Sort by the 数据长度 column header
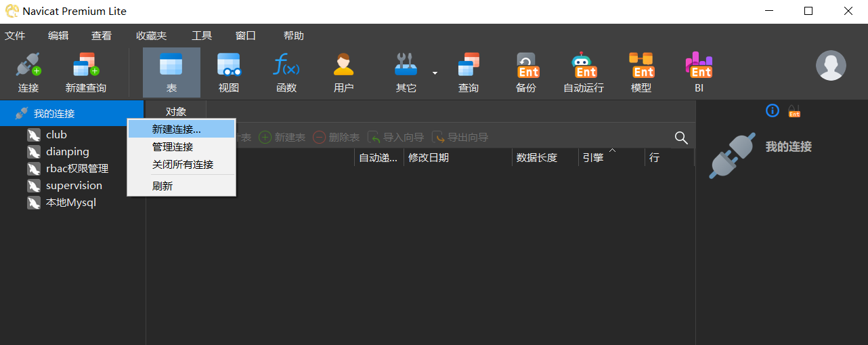868x345 pixels. coord(545,158)
